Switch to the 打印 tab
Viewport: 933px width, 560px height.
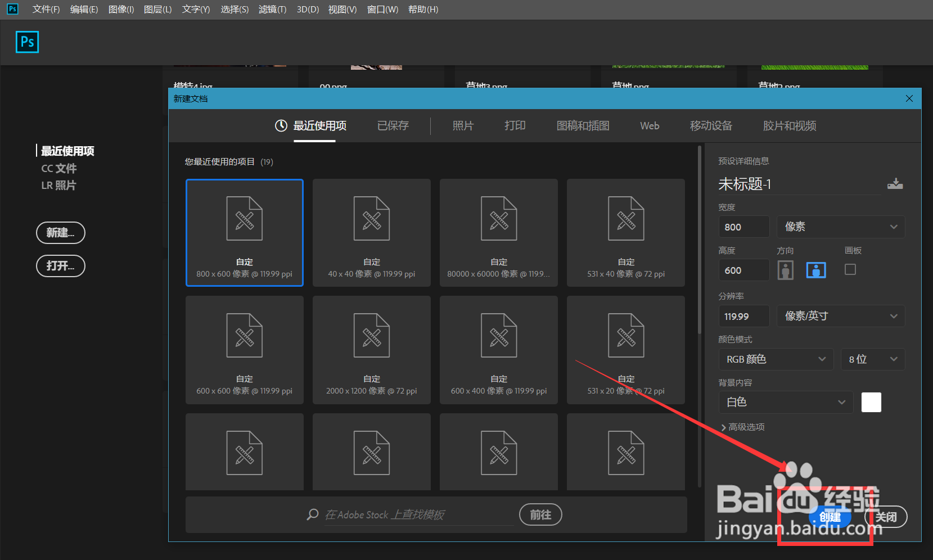(515, 125)
